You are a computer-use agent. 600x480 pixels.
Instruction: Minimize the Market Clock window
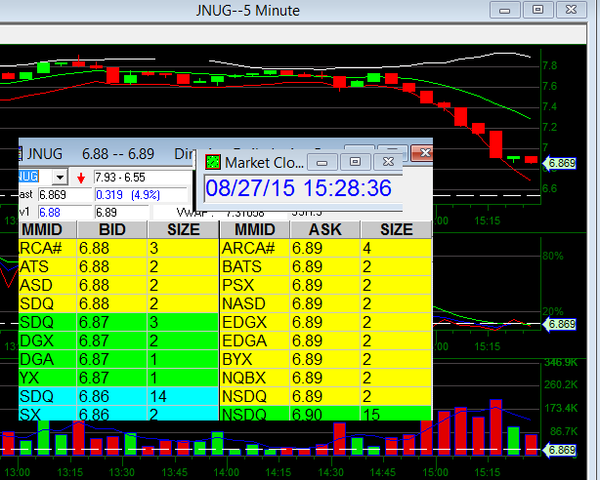(x=321, y=161)
